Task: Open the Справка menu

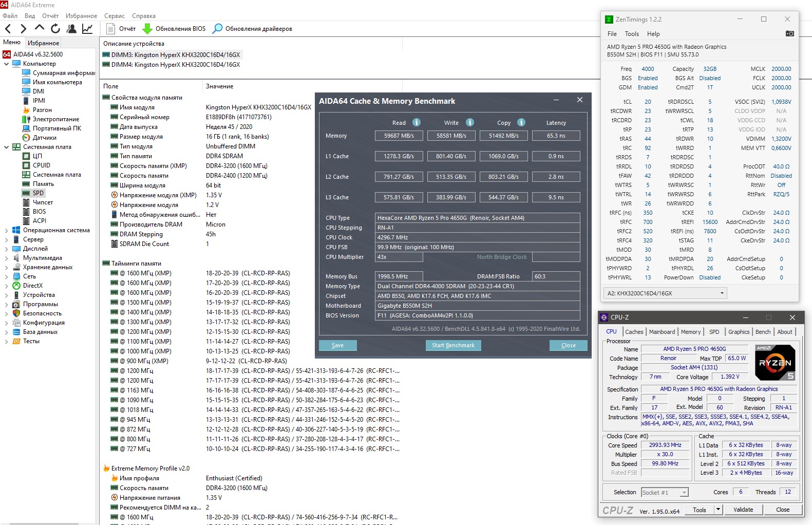Action: click(144, 16)
